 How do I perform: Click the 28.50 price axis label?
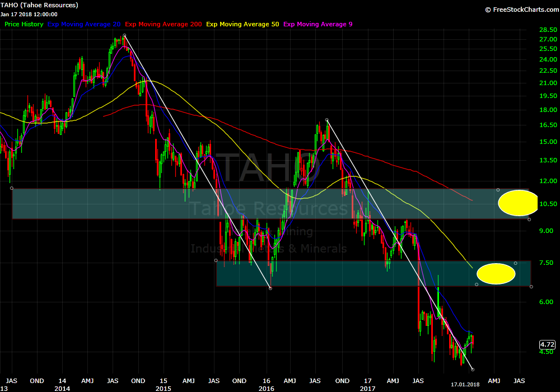point(548,30)
